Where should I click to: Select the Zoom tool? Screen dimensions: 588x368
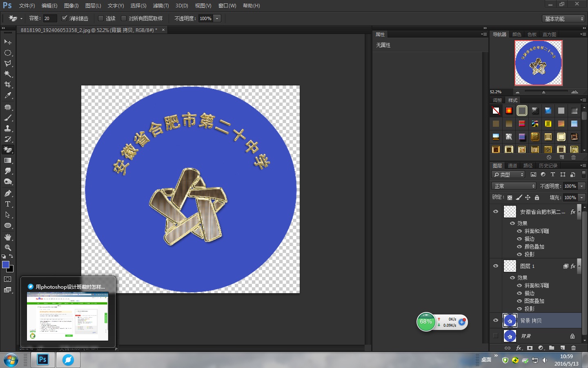pyautogui.click(x=8, y=248)
